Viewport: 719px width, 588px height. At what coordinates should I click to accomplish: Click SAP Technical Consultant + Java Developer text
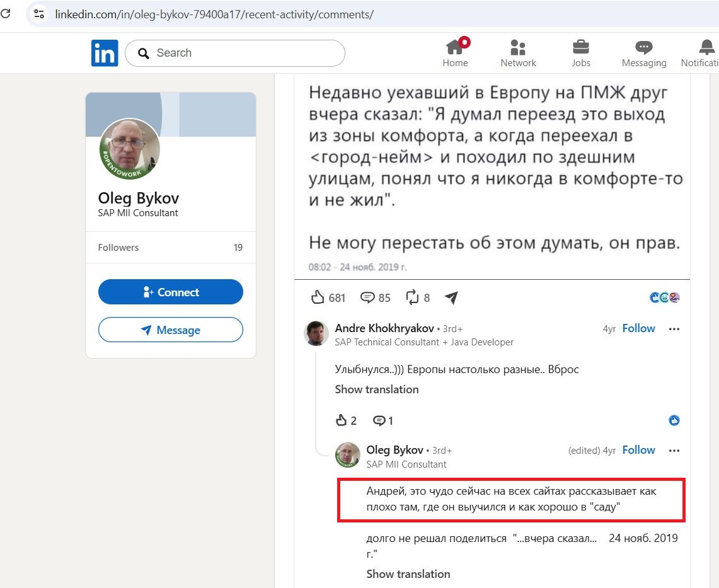click(424, 342)
